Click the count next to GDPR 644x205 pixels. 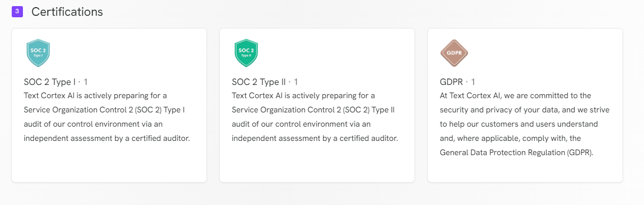tap(473, 82)
